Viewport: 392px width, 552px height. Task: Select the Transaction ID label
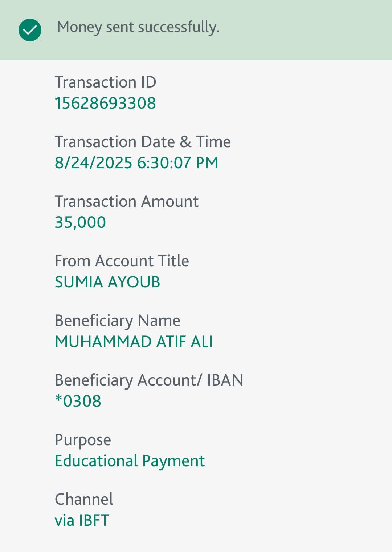105,82
